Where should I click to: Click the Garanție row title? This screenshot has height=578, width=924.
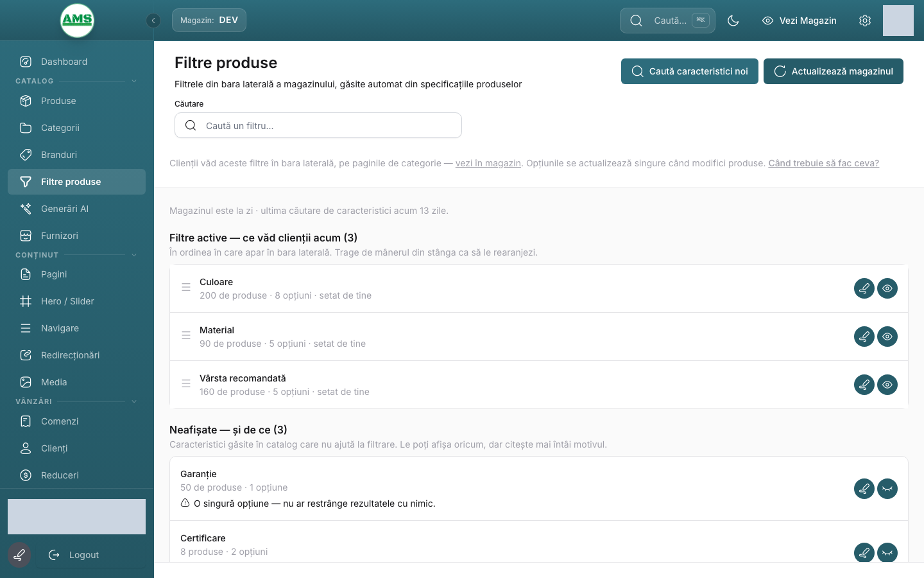tap(198, 474)
